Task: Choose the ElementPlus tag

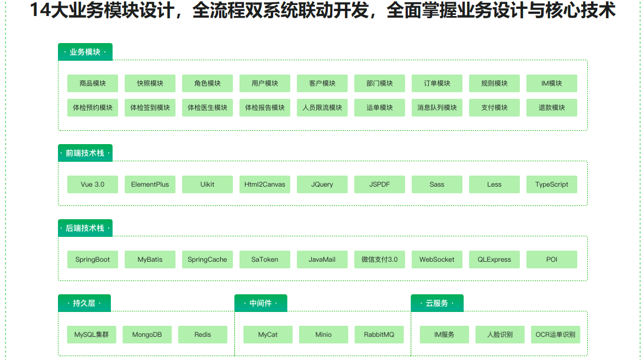Action: tap(150, 184)
